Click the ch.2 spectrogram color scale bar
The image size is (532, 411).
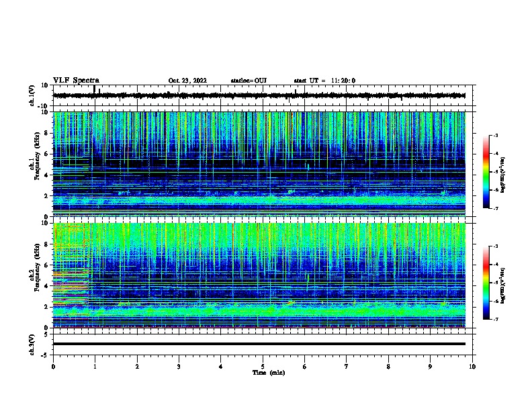click(486, 283)
